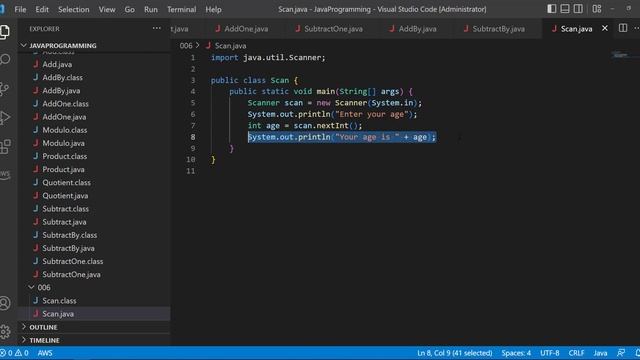Image resolution: width=640 pixels, height=360 pixels.
Task: Open feedback icon in status bar
Action: (x=621, y=353)
